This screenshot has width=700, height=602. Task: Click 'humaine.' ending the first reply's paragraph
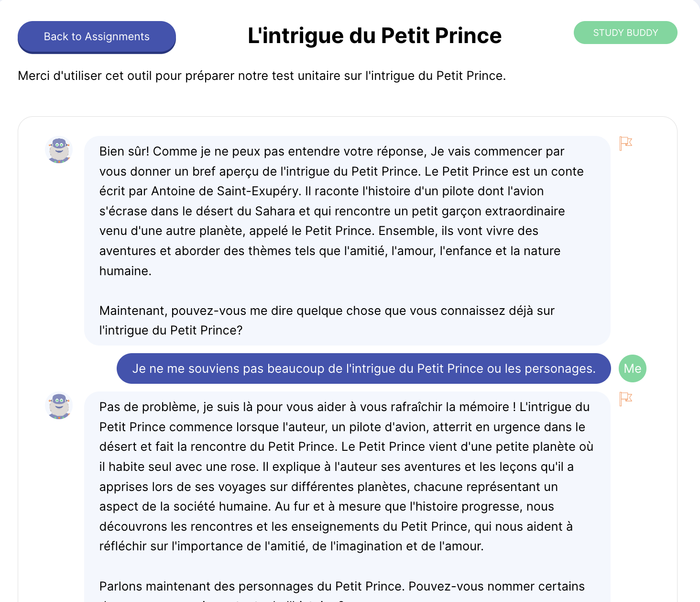(125, 271)
